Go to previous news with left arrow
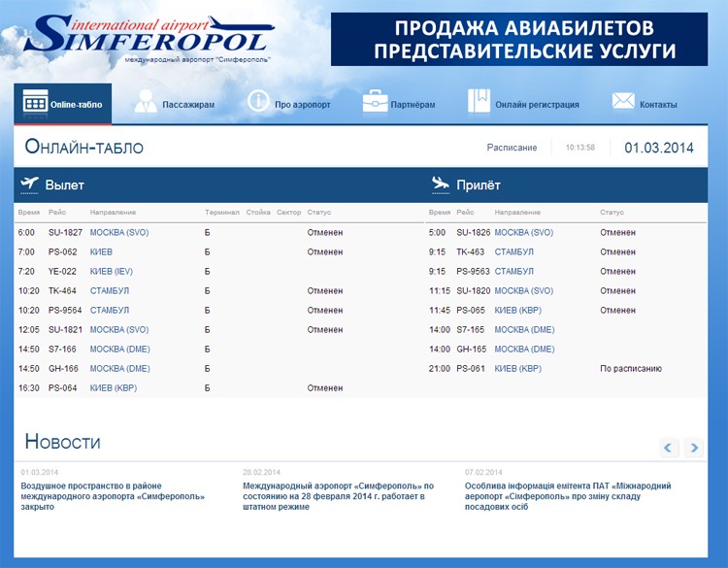Viewport: 728px width, 568px height. [669, 448]
